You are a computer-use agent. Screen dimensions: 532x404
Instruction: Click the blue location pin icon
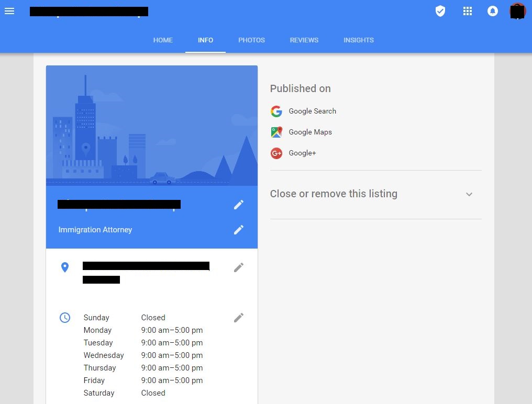pyautogui.click(x=65, y=267)
